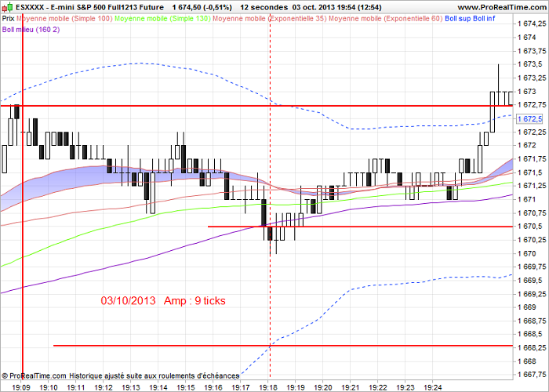Viewport: 549px width, 392px height.
Task: Click the 1 671,5 price axis label
Action: point(529,172)
